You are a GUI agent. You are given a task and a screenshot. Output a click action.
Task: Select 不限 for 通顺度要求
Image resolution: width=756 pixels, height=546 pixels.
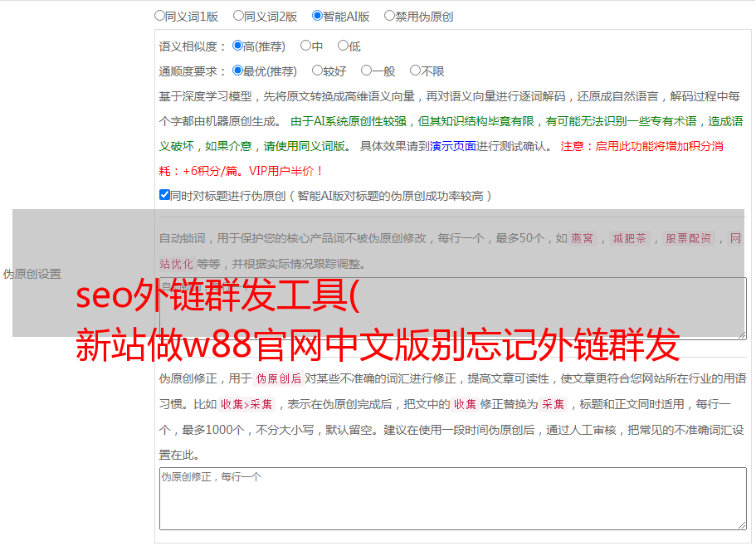(x=415, y=71)
